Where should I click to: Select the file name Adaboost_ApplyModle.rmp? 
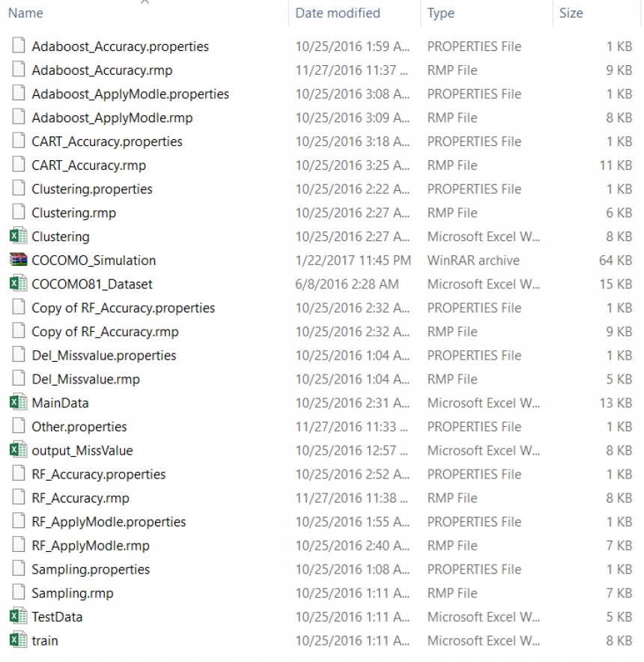(112, 118)
